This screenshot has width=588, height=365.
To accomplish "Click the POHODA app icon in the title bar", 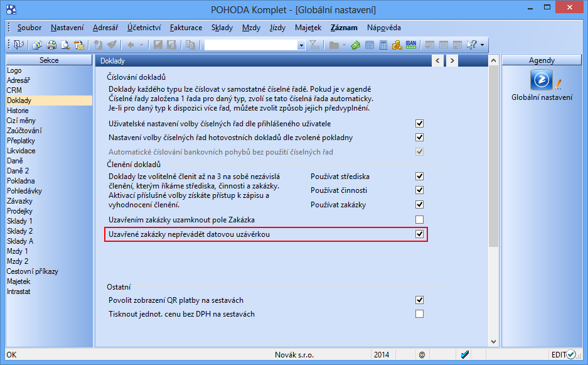I will point(11,9).
